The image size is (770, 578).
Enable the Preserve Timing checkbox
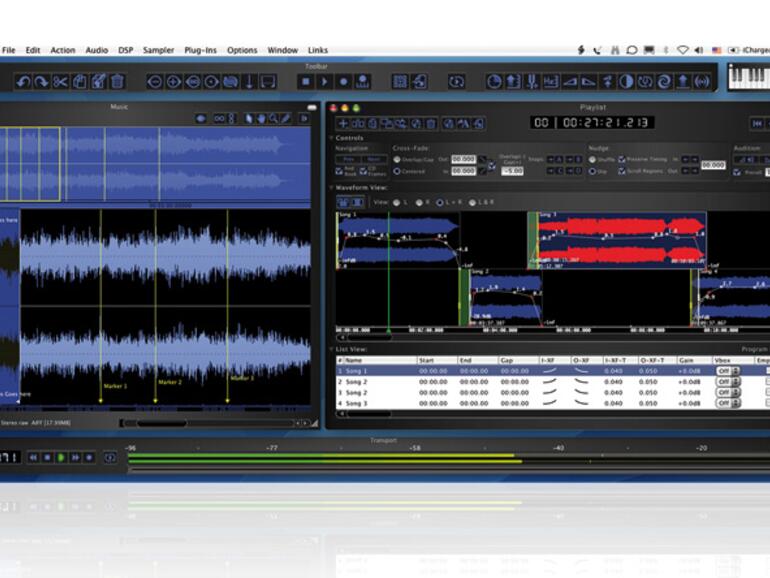622,158
